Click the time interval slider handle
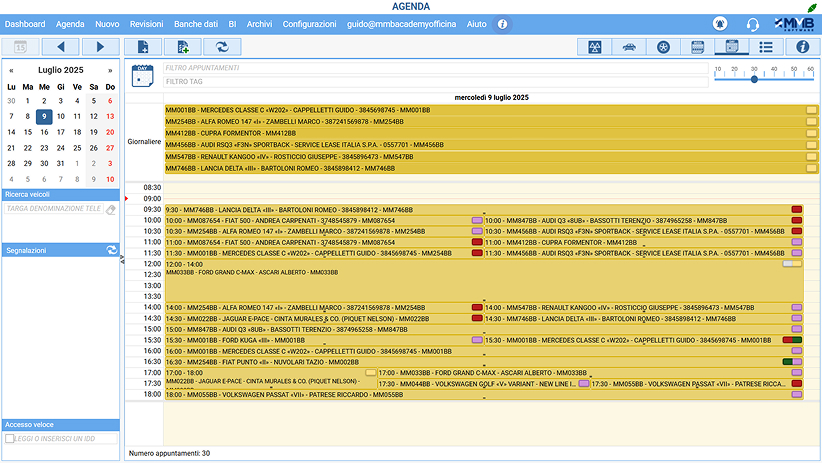This screenshot has width=822, height=463. click(x=754, y=79)
